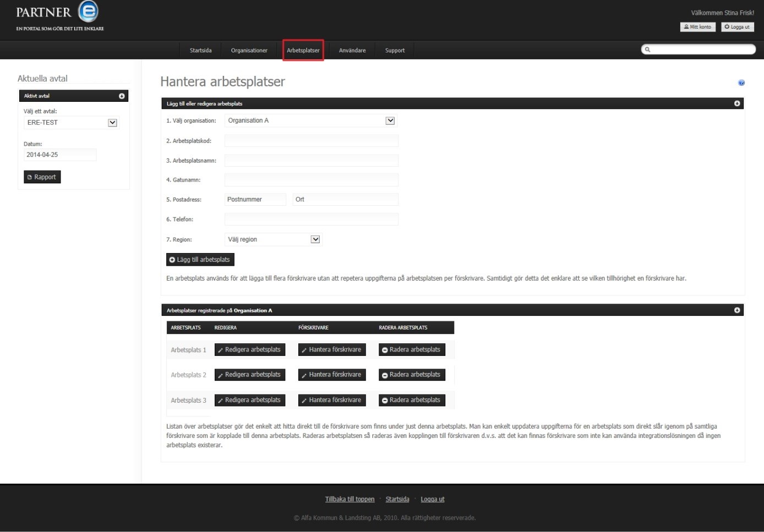Click Lägg till arbetsplats button
The height and width of the screenshot is (532, 764).
click(x=200, y=260)
